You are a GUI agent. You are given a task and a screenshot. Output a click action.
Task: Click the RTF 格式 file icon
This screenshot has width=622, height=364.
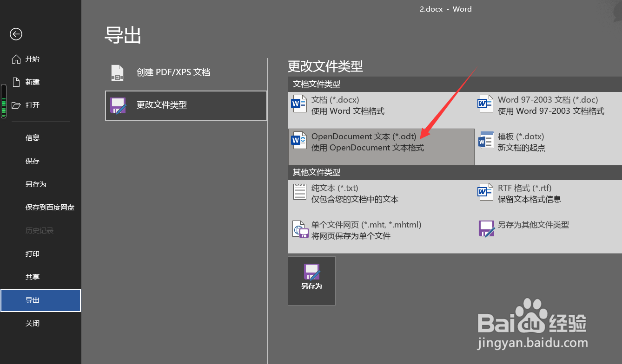point(486,192)
